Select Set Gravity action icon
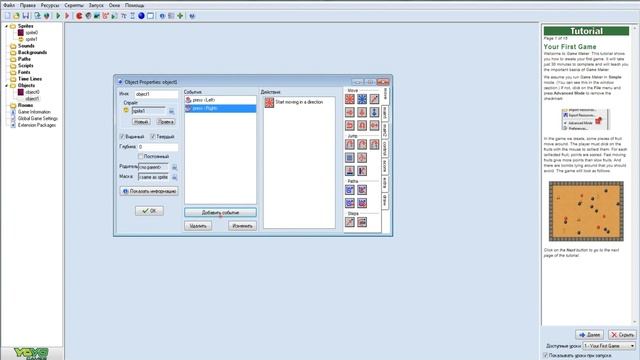640x360 pixels. pyautogui.click(x=374, y=112)
